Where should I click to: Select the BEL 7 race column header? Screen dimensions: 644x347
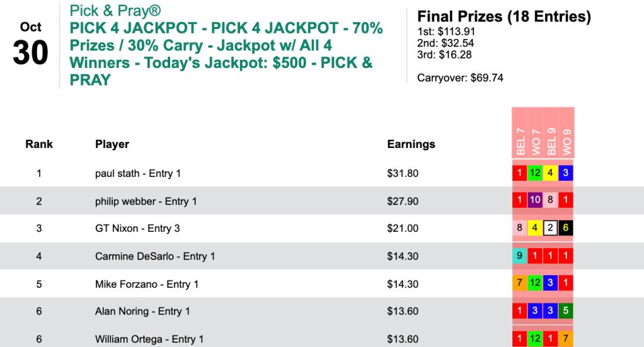520,141
